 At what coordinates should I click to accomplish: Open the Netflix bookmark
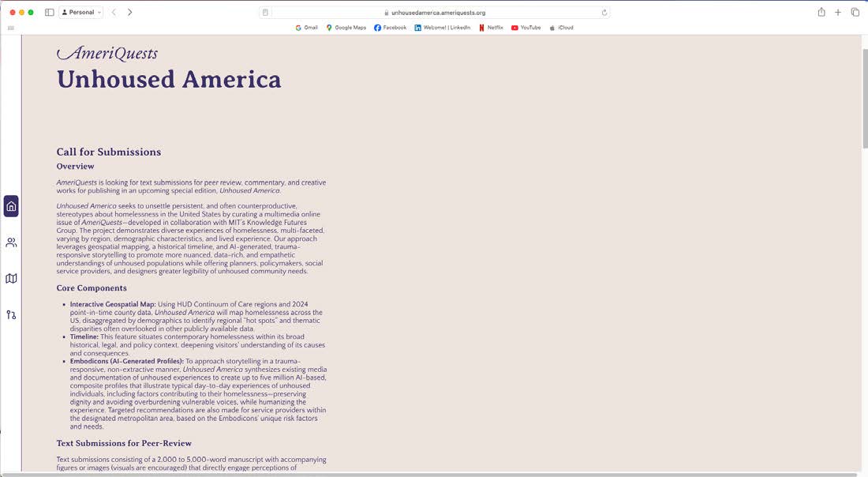(x=491, y=28)
